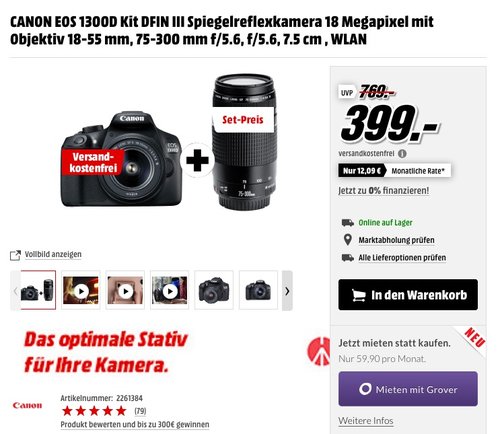Viewport: 500px width, 434px height.
Task: Open the Weitere Infos link
Action: pos(366,421)
